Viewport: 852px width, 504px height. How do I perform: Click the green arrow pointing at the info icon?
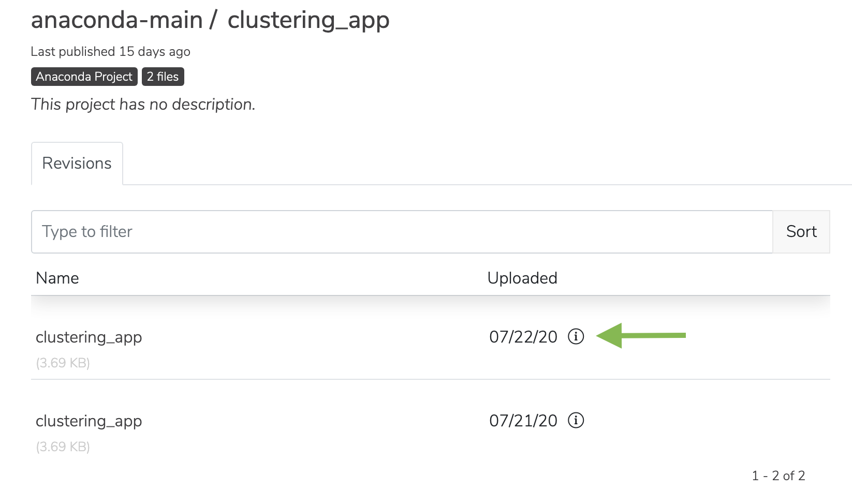pos(641,336)
